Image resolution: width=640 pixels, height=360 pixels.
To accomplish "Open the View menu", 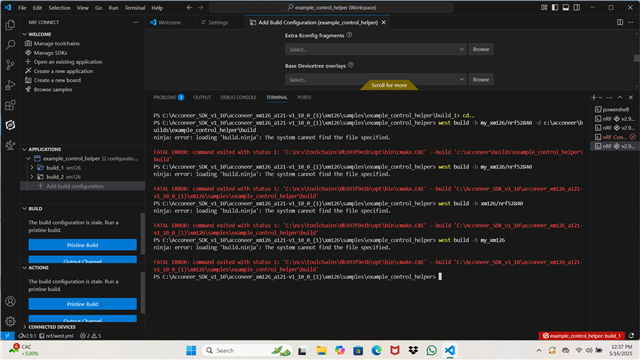I will (82, 8).
